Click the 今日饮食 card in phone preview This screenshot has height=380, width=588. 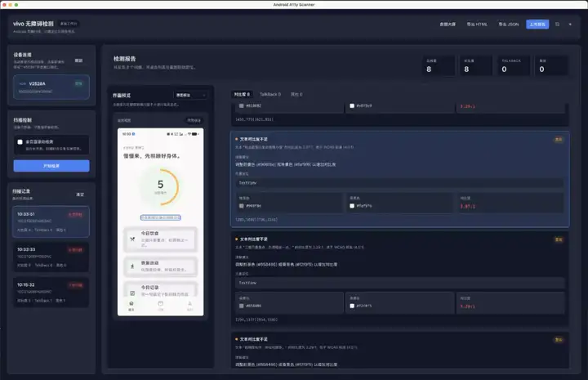pos(160,239)
